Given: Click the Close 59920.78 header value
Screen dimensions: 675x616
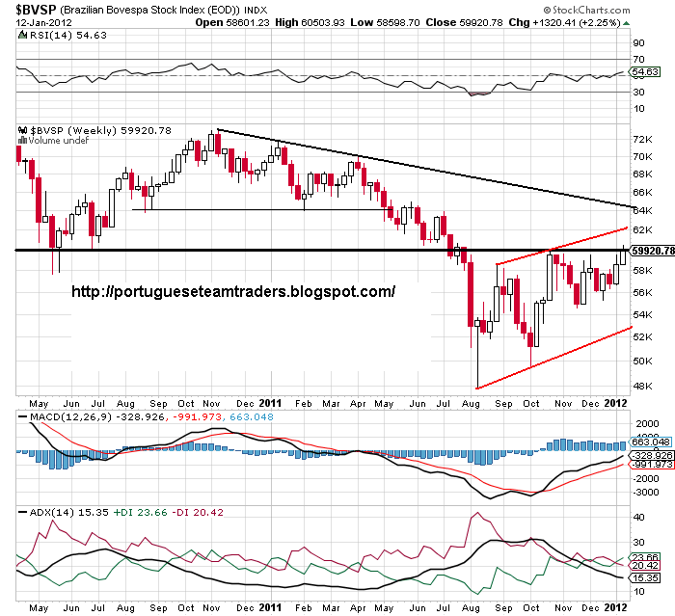Looking at the screenshot, I should click(464, 22).
